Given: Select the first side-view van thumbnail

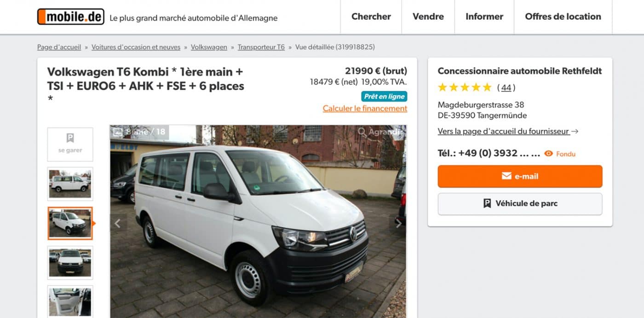Looking at the screenshot, I should pyautogui.click(x=70, y=184).
